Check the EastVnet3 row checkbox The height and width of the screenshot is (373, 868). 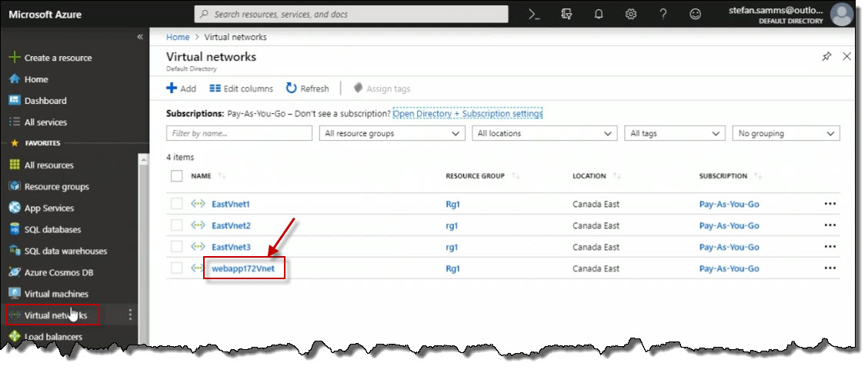[x=176, y=247]
